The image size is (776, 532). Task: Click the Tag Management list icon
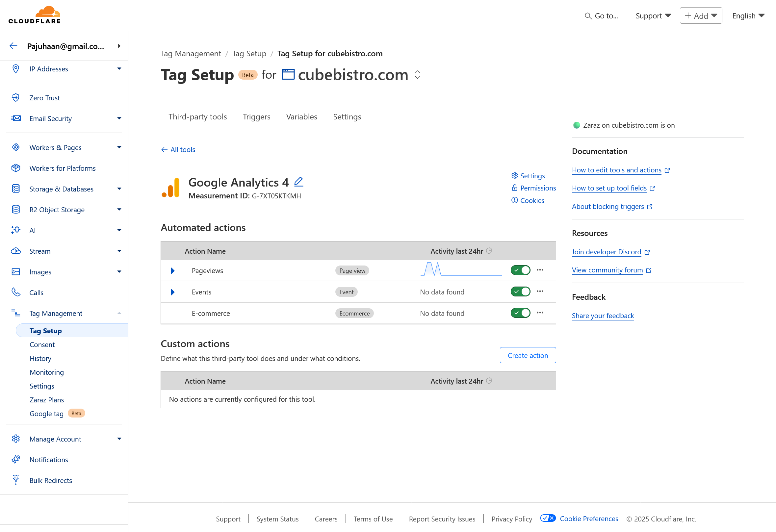[16, 313]
